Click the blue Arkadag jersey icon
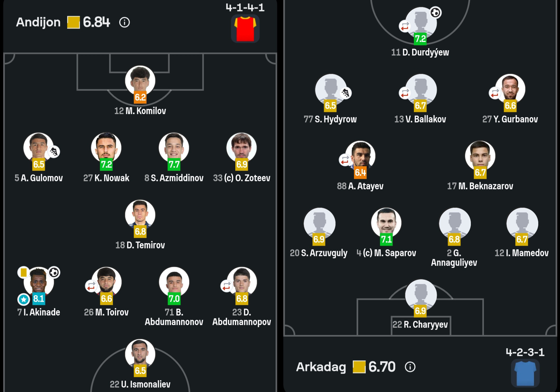This screenshot has height=392, width=560. click(x=525, y=373)
